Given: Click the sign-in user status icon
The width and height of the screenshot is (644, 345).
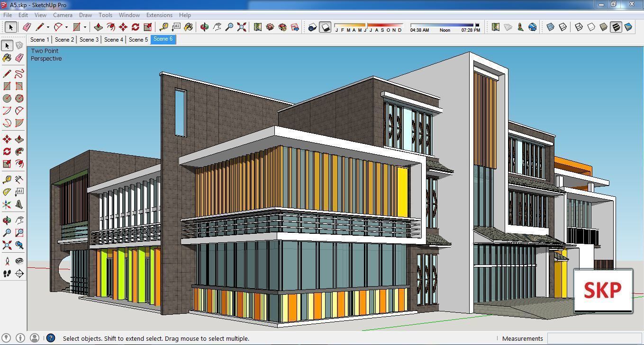Looking at the screenshot, I should [x=34, y=338].
